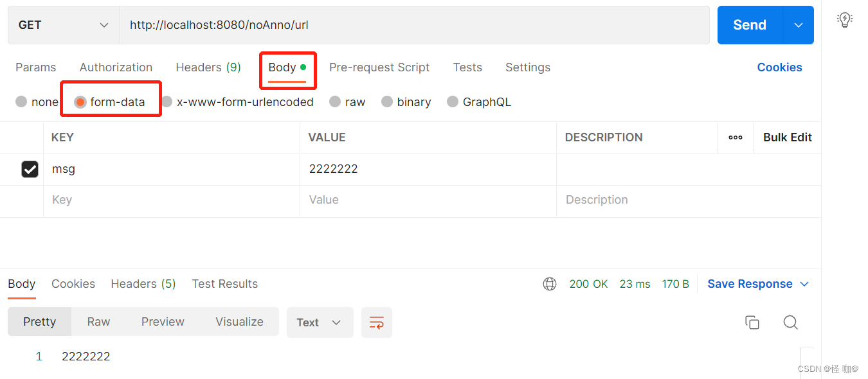Click the 23 ms response time
This screenshot has height=379, width=868.
[x=635, y=284]
